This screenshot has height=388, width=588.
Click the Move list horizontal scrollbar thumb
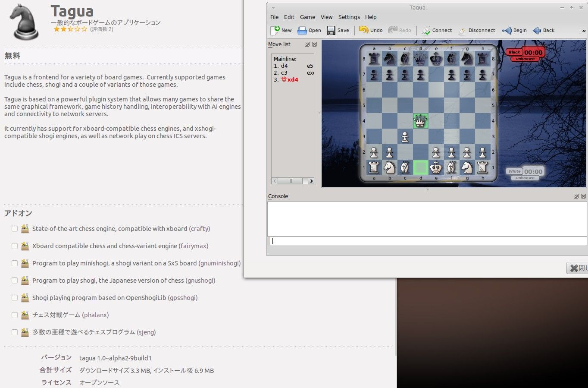pyautogui.click(x=290, y=181)
